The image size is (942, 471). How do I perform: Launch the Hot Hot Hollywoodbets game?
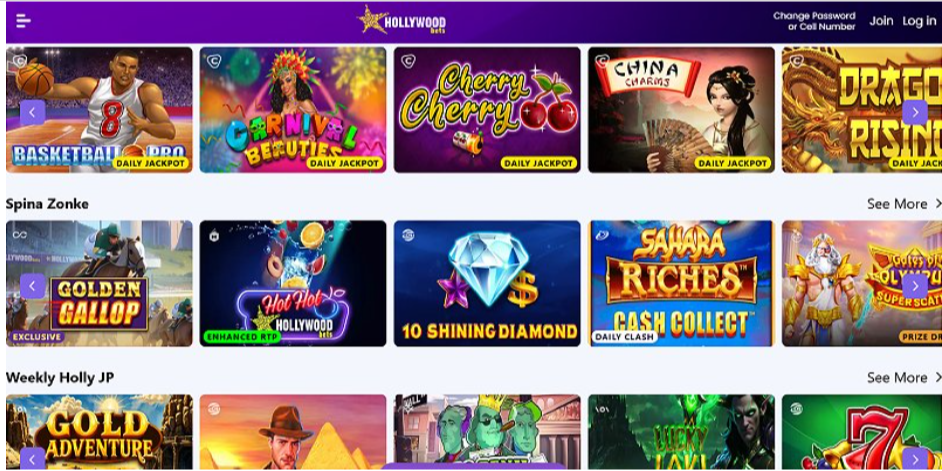[x=293, y=284]
